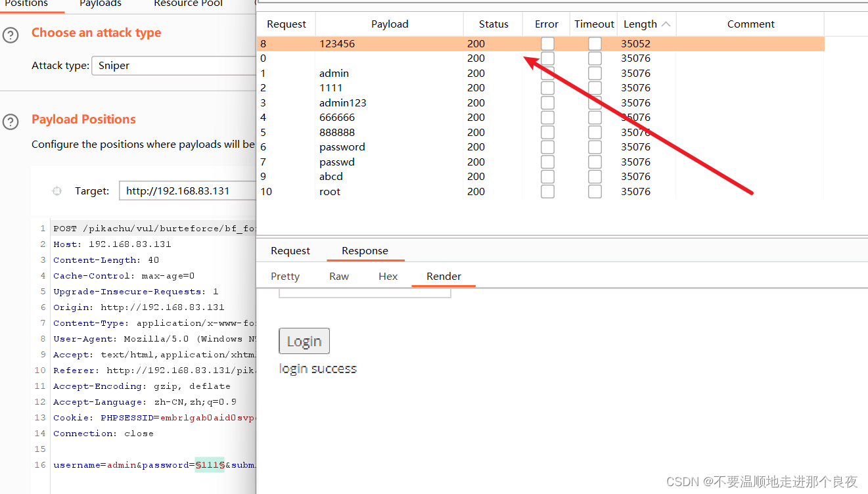This screenshot has width=868, height=494.
Task: Click the Comment column header
Action: click(x=750, y=24)
